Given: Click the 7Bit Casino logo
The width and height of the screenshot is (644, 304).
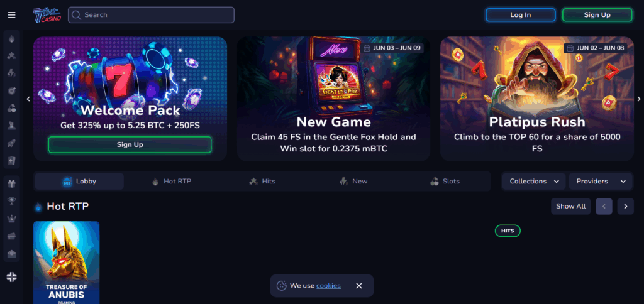Looking at the screenshot, I should pyautogui.click(x=47, y=15).
